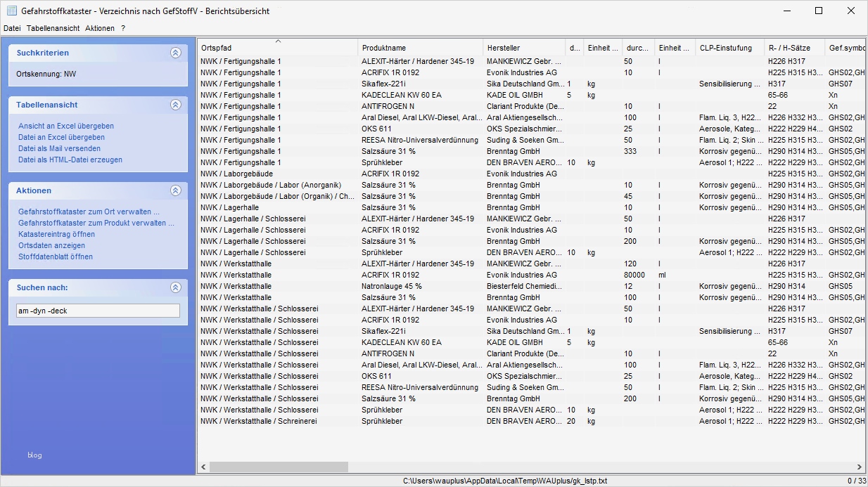Collapse the Suchkriterien panel
This screenshot has width=868, height=487.
point(175,53)
